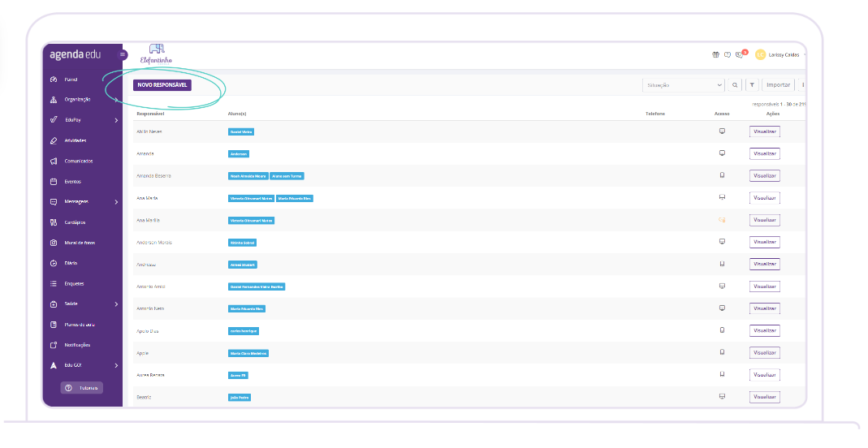Click the Mural de fotos camera icon

(x=54, y=243)
